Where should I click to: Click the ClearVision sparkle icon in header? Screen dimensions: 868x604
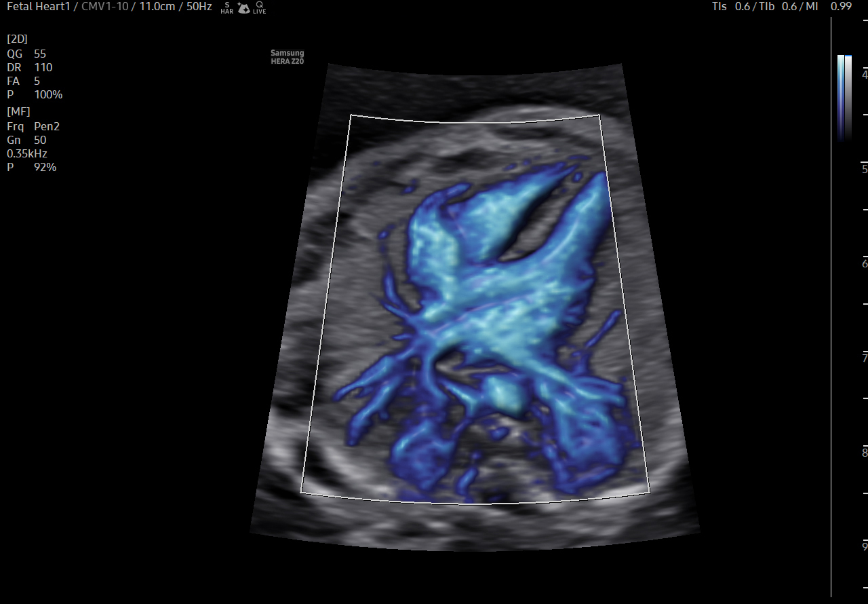click(x=243, y=7)
